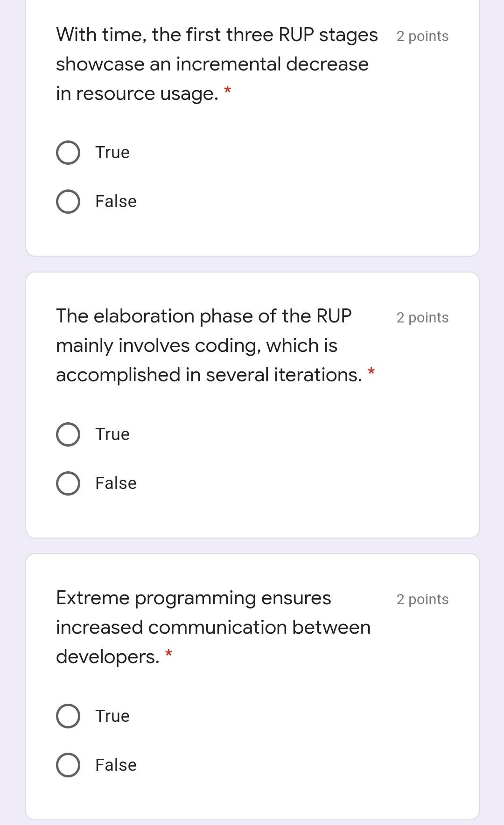Click the 2 points label on the last question

click(x=422, y=599)
